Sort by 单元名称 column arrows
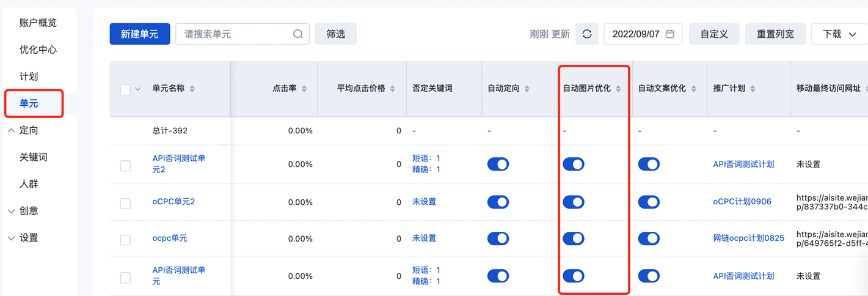 tap(192, 89)
